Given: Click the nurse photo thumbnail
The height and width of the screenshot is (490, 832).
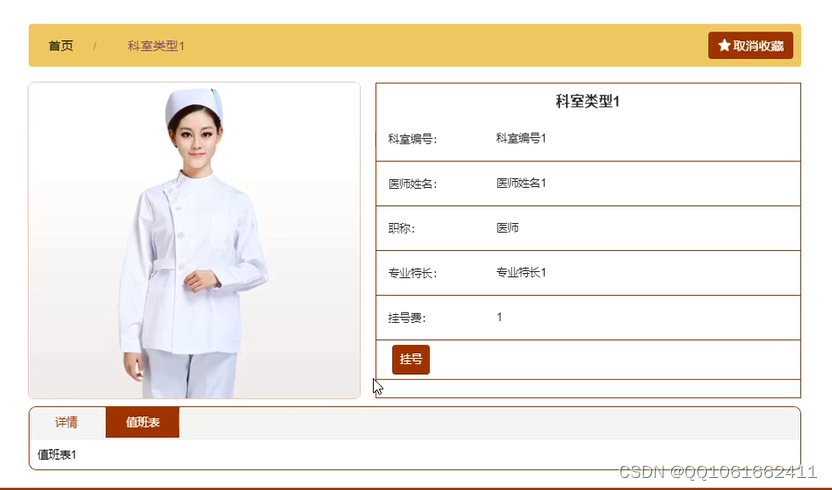Looking at the screenshot, I should [x=194, y=240].
